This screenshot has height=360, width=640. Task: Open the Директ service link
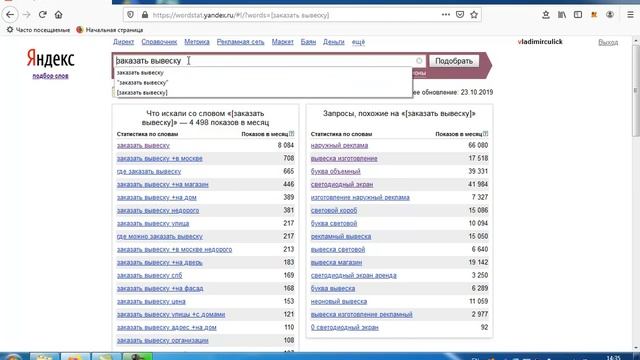click(x=124, y=42)
